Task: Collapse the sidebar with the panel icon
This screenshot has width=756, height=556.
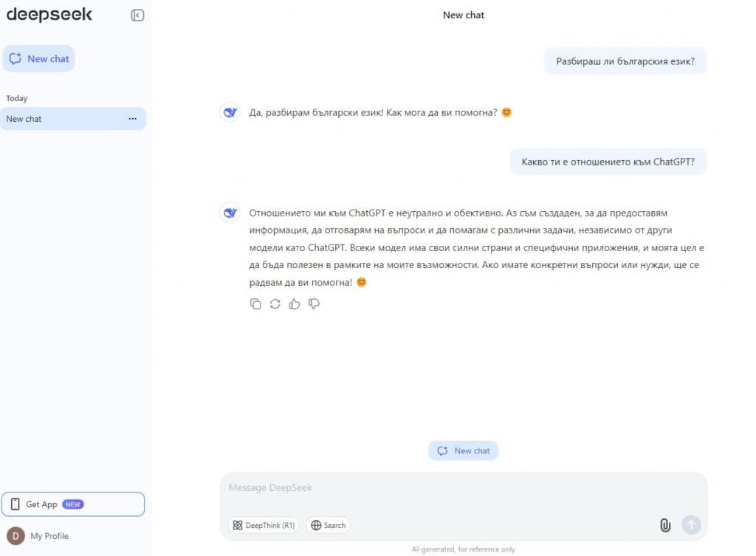Action: [137, 16]
